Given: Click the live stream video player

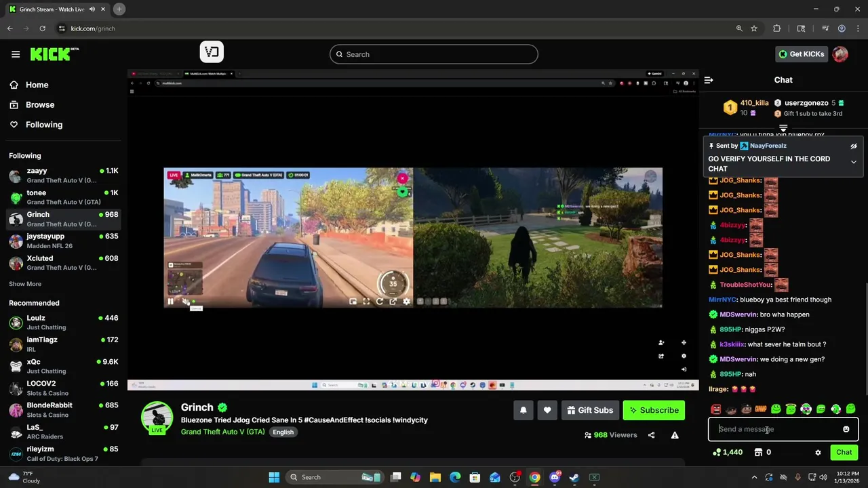Looking at the screenshot, I should pos(413,230).
